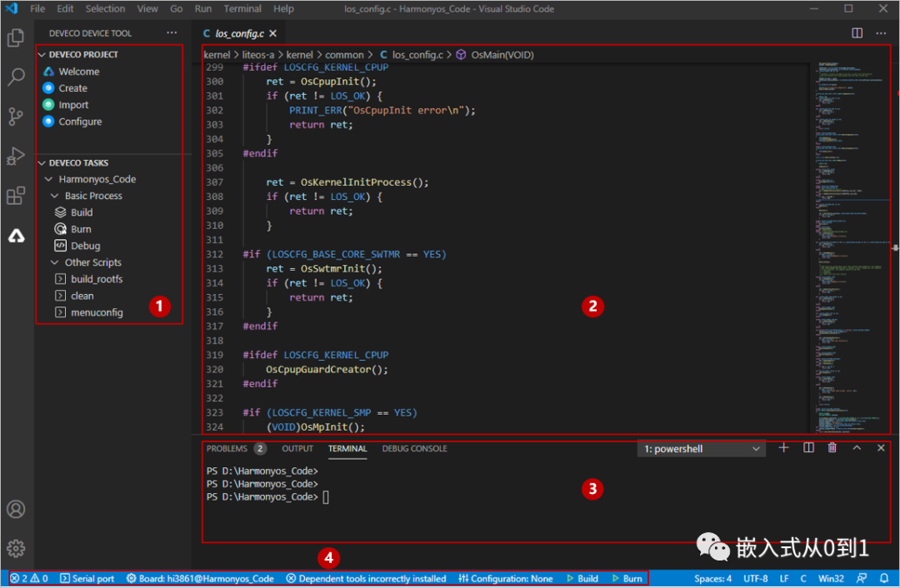This screenshot has height=588, width=900.
Task: Open Run and Debug view icon
Action: [x=16, y=156]
